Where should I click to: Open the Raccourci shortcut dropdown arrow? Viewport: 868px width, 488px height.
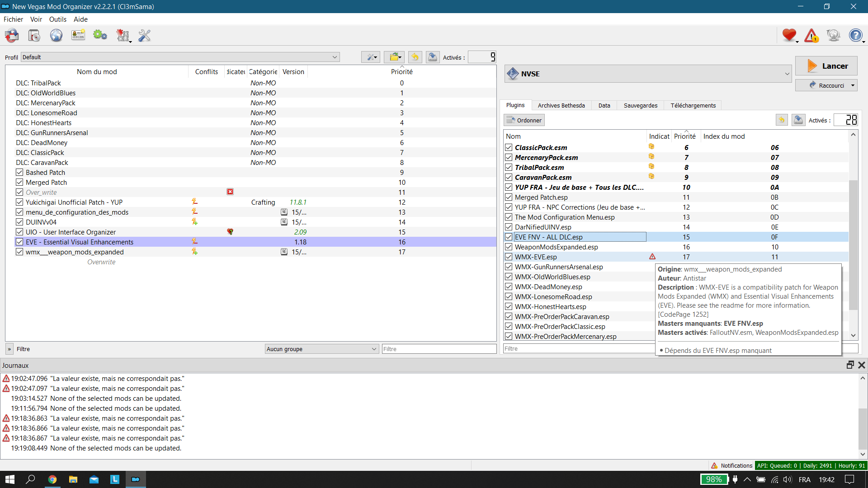click(853, 85)
